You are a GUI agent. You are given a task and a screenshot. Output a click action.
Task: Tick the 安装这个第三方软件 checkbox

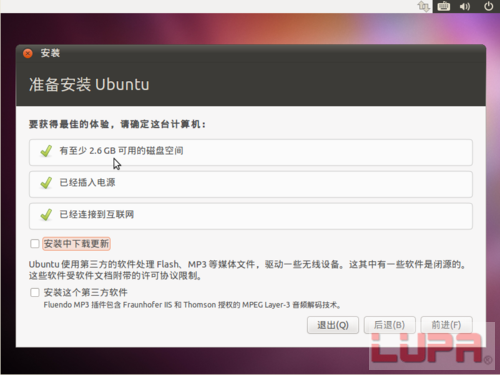[35, 293]
